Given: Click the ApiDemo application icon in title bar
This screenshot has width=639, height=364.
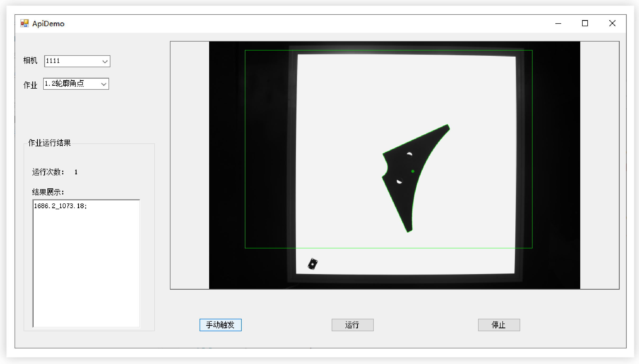Looking at the screenshot, I should coord(24,24).
